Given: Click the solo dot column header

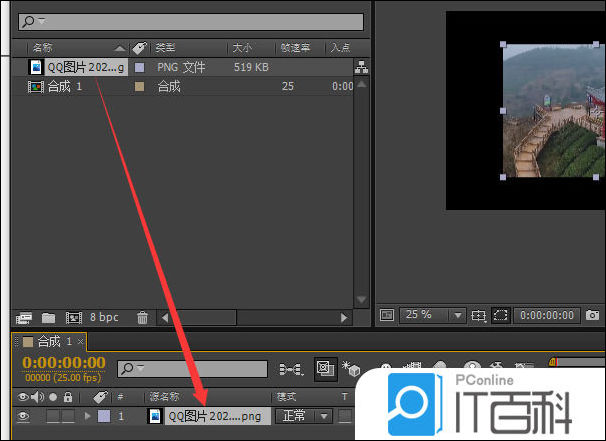Looking at the screenshot, I should tap(53, 397).
